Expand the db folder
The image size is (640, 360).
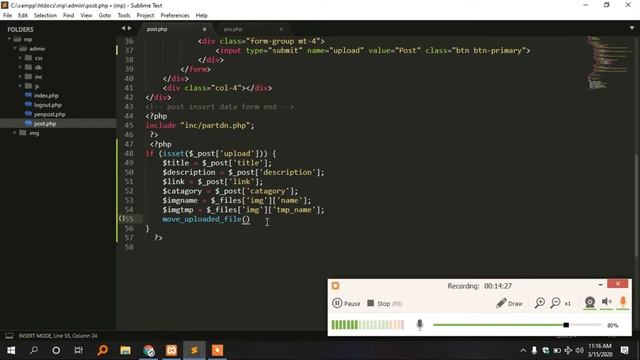pos(20,67)
